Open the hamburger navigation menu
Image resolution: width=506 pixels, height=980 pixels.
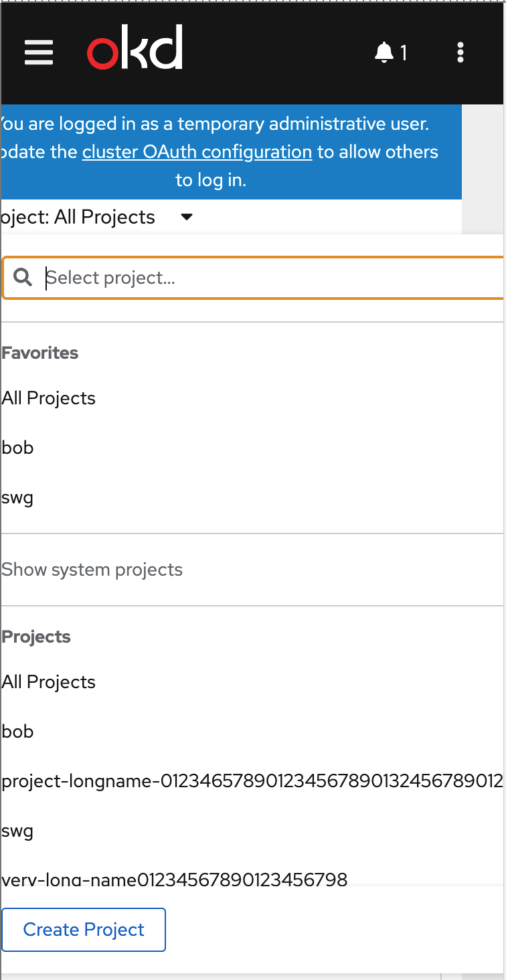point(39,52)
